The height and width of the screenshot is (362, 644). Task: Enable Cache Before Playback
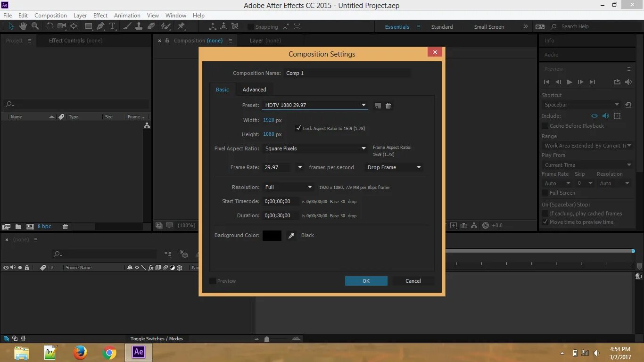(x=545, y=126)
